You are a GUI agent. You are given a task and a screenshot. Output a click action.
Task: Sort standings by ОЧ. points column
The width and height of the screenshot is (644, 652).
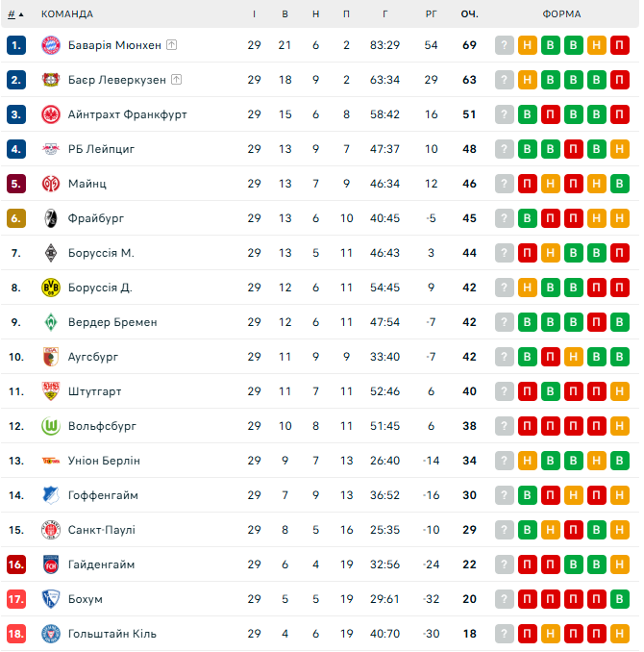[469, 14]
